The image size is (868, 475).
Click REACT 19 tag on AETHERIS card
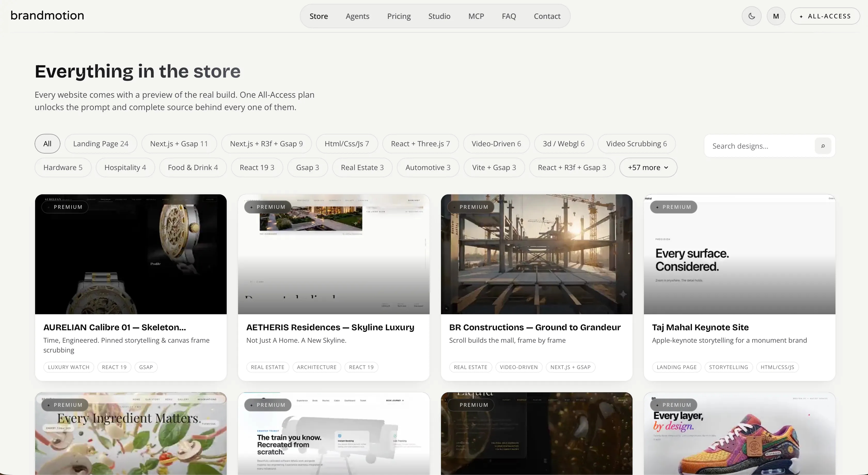tap(361, 367)
